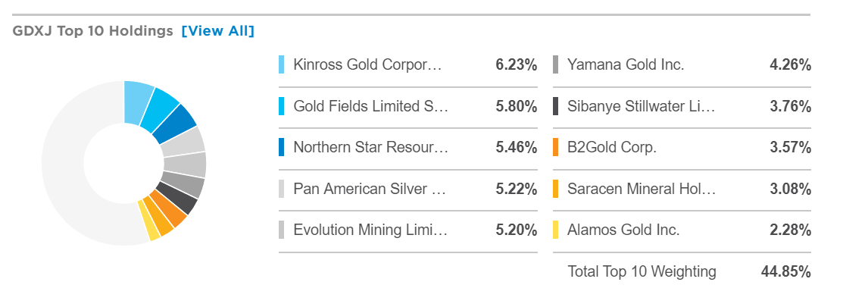Click the GDXJ Top 10 Holdings heading

pyautogui.click(x=93, y=31)
